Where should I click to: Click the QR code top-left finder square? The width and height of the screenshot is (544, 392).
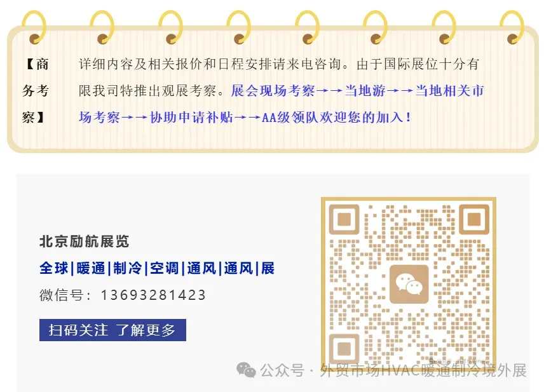tap(344, 219)
